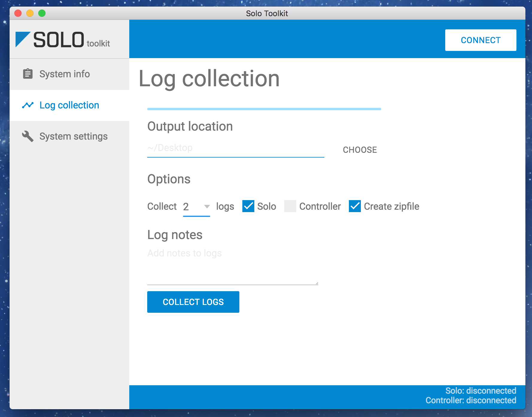Click the notes textarea resize handle
532x417 pixels.
(317, 283)
